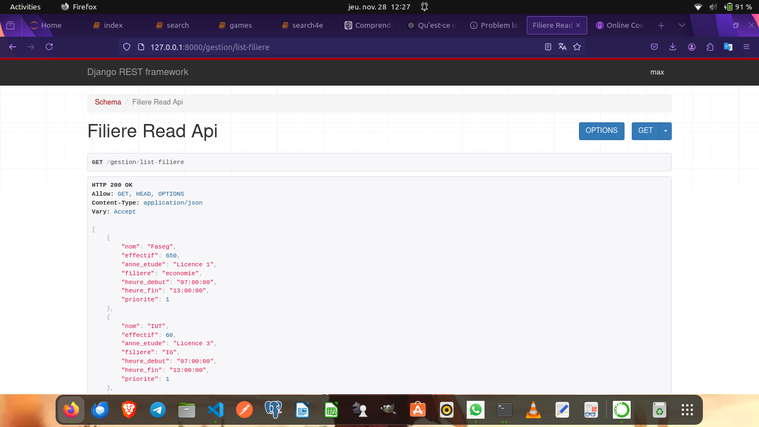Click the HTTP 200 OK status text
759x427 pixels.
click(x=112, y=185)
